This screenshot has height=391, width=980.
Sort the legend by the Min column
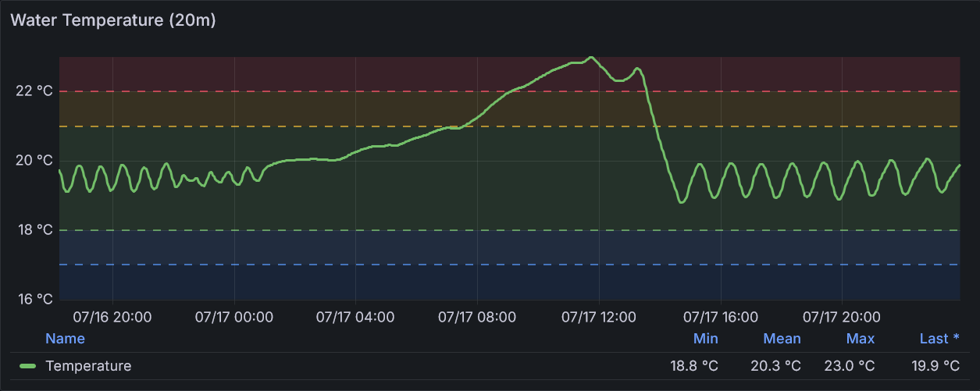(x=705, y=339)
